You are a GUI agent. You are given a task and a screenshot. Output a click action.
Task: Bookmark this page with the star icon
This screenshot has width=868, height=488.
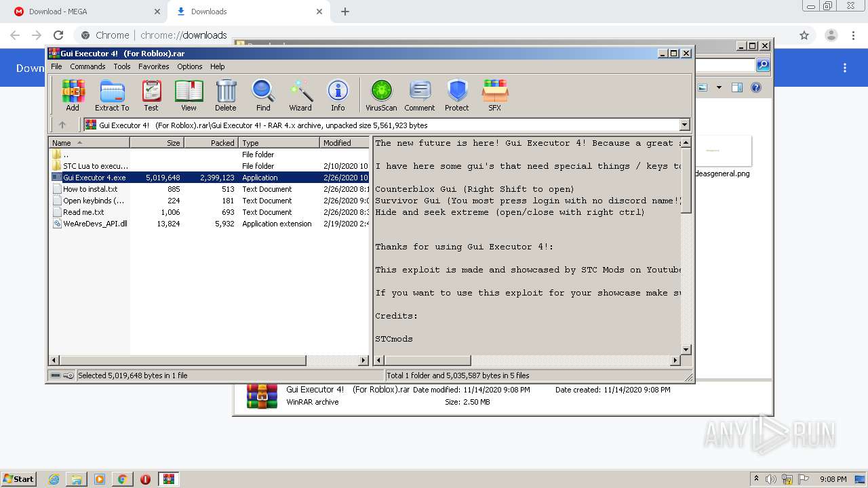804,35
